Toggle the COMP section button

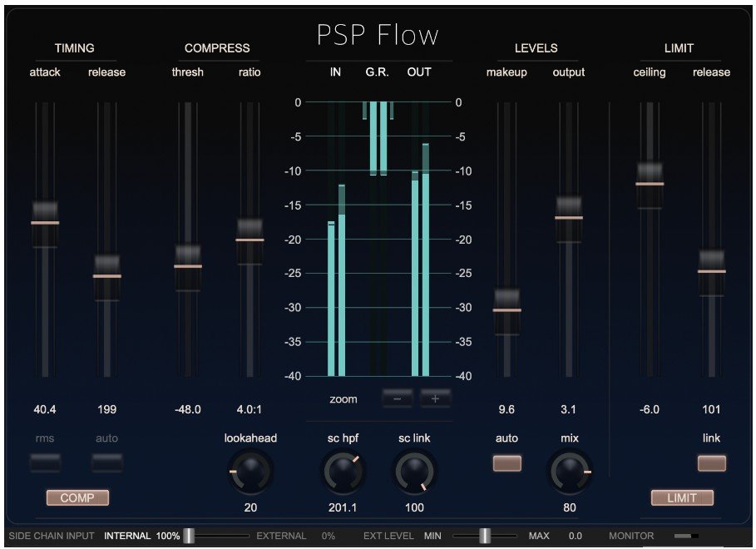click(x=77, y=497)
